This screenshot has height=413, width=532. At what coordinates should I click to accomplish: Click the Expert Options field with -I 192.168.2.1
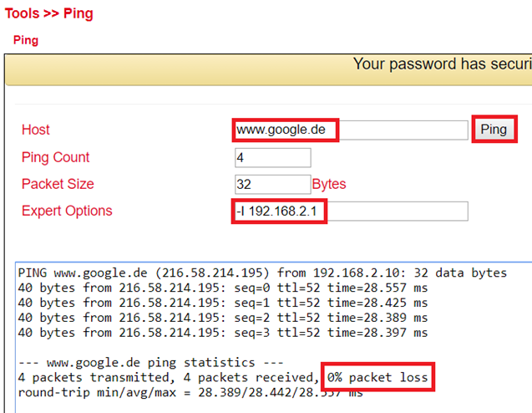pyautogui.click(x=351, y=212)
